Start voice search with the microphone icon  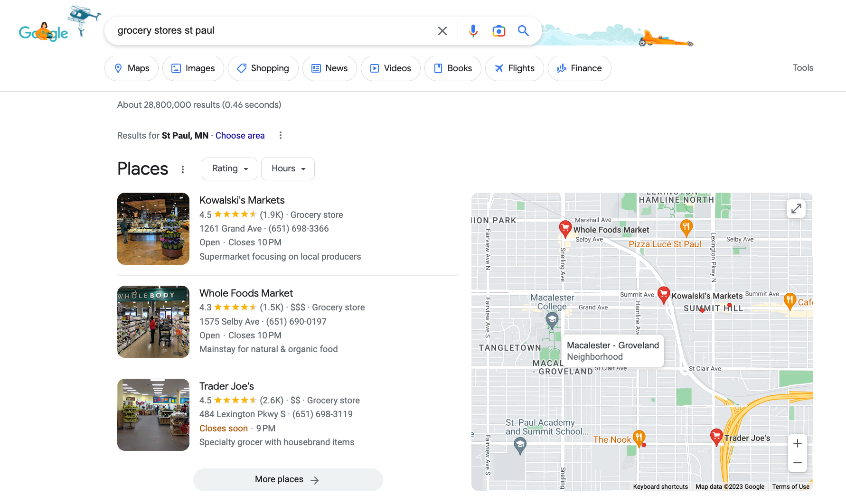[473, 31]
